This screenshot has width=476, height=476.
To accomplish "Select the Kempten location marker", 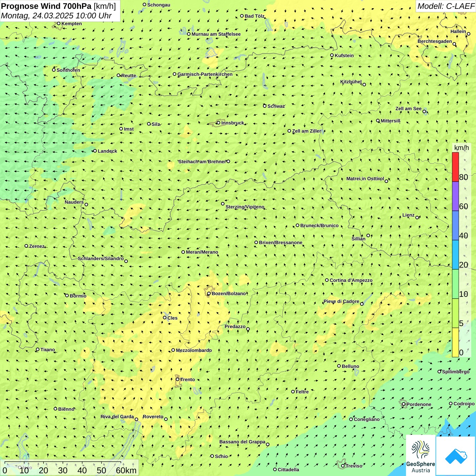I will 58,23.
